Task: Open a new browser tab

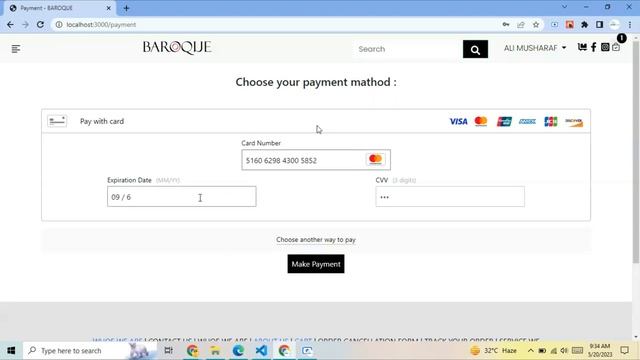Action: coord(126,8)
